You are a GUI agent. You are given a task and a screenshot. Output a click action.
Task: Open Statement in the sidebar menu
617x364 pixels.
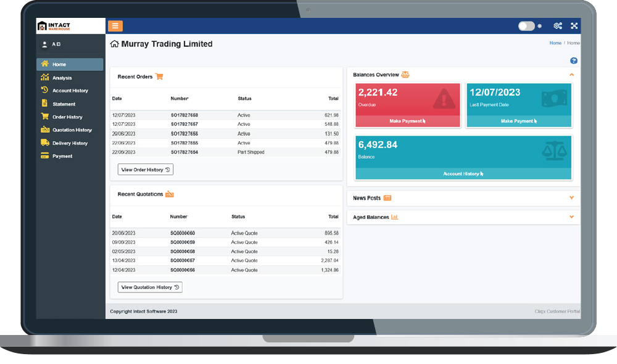(x=64, y=104)
